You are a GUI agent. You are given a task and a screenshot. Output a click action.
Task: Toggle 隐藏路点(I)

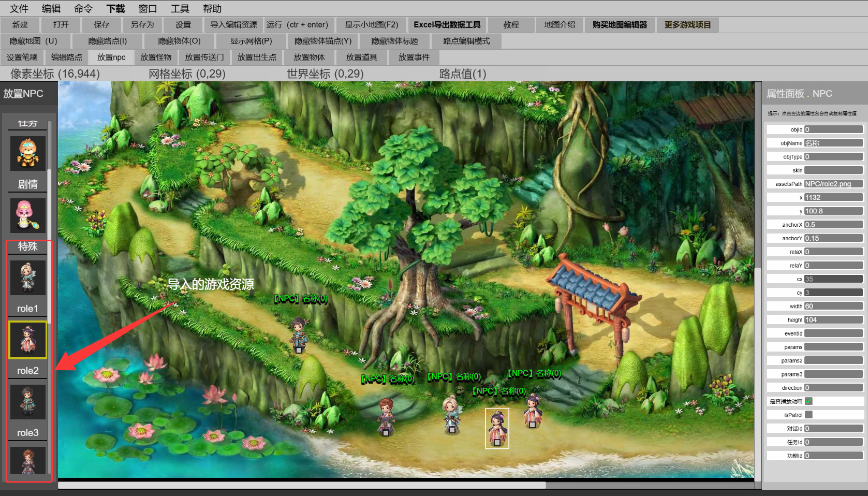click(107, 41)
